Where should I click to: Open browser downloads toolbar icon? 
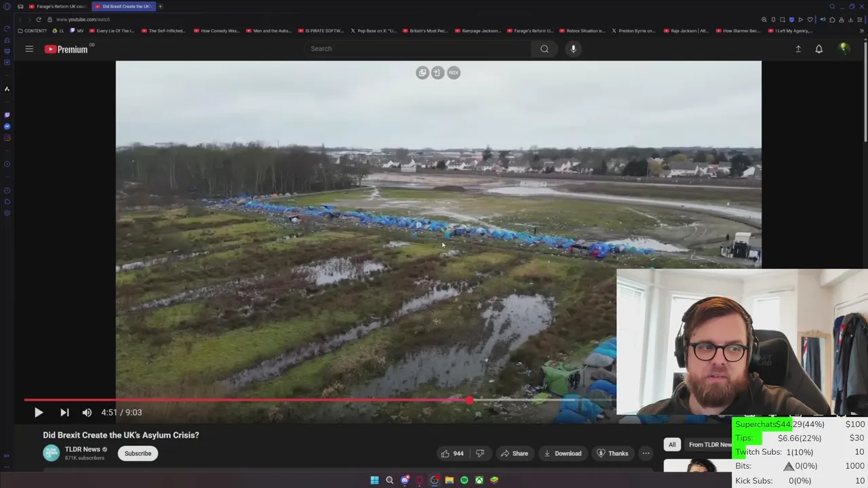point(852,20)
